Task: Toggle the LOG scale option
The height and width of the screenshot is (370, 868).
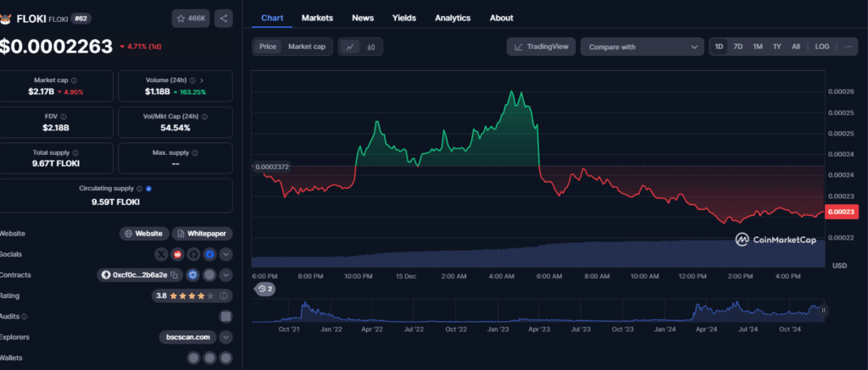Action: (x=822, y=47)
